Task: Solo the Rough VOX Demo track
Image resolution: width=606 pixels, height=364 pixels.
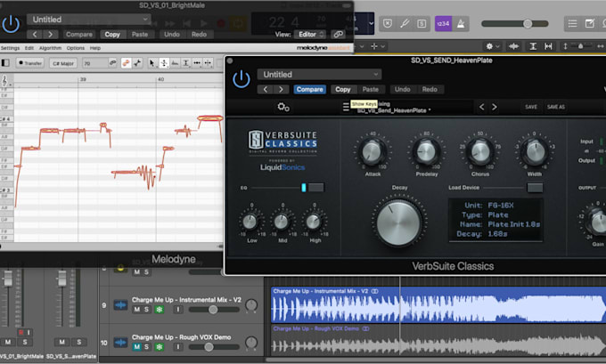Action: [146, 346]
